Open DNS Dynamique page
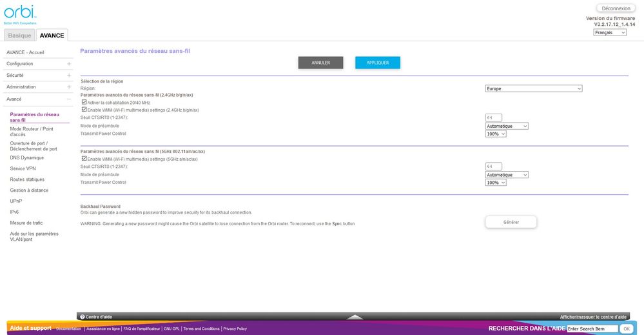Image resolution: width=644 pixels, height=335 pixels. click(26, 157)
